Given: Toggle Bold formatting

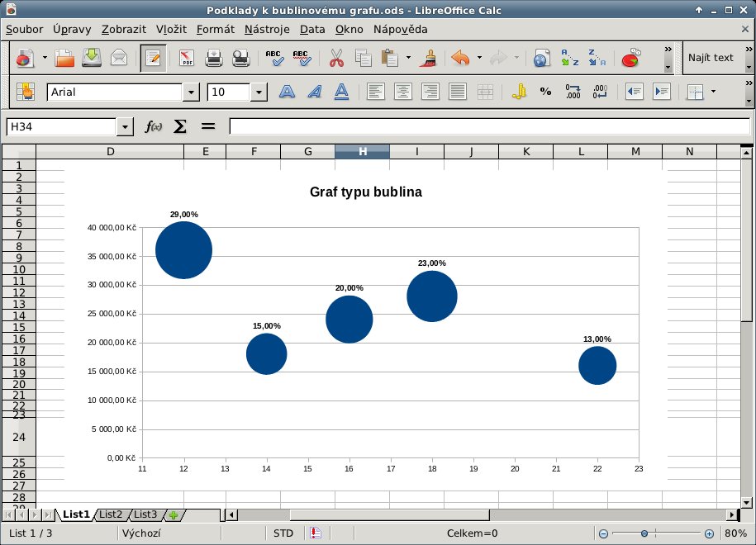Looking at the screenshot, I should point(287,92).
